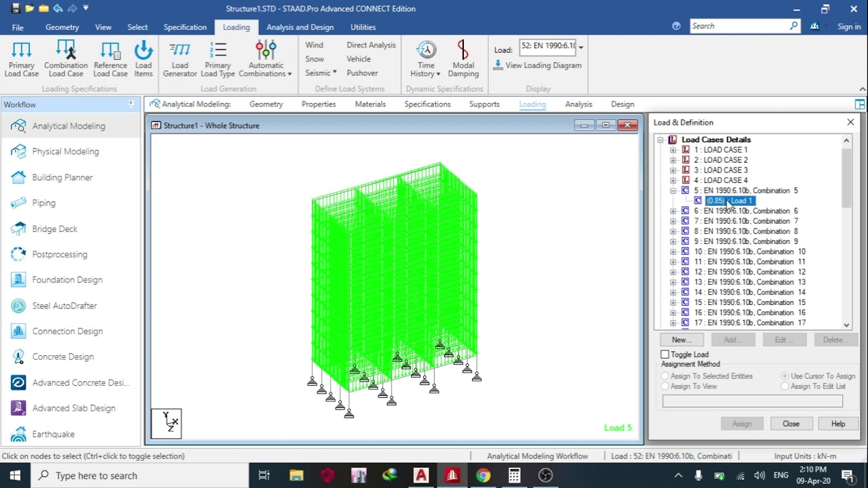Viewport: 868px width, 488px height.
Task: Click the Wind load definition
Action: pos(314,45)
